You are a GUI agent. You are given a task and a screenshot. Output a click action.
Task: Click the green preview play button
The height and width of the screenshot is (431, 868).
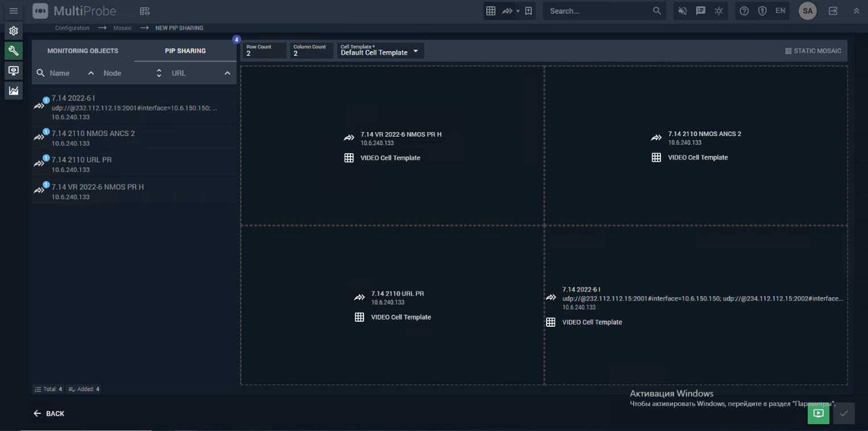coord(818,413)
